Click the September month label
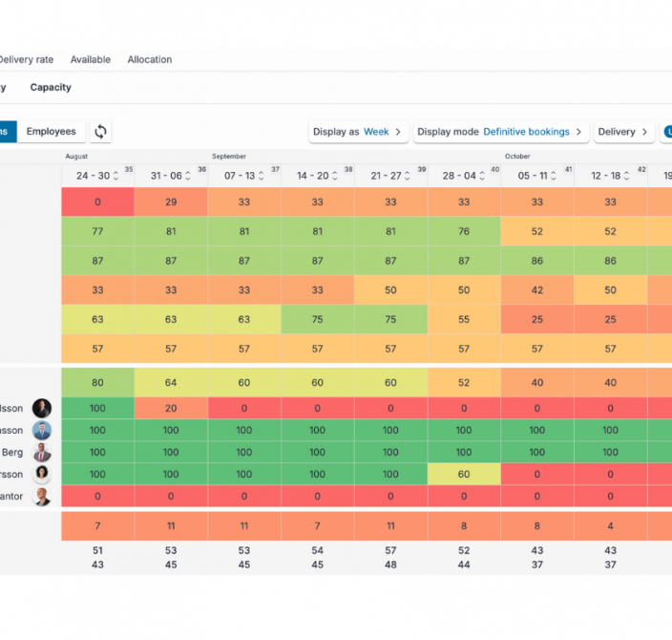This screenshot has height=640, width=672. click(x=229, y=156)
